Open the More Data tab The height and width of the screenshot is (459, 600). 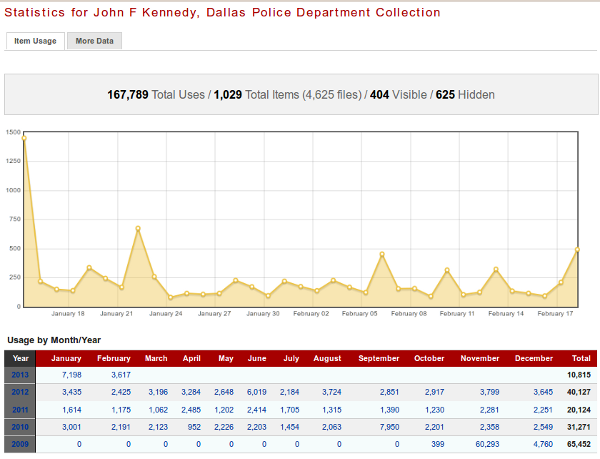click(x=95, y=41)
